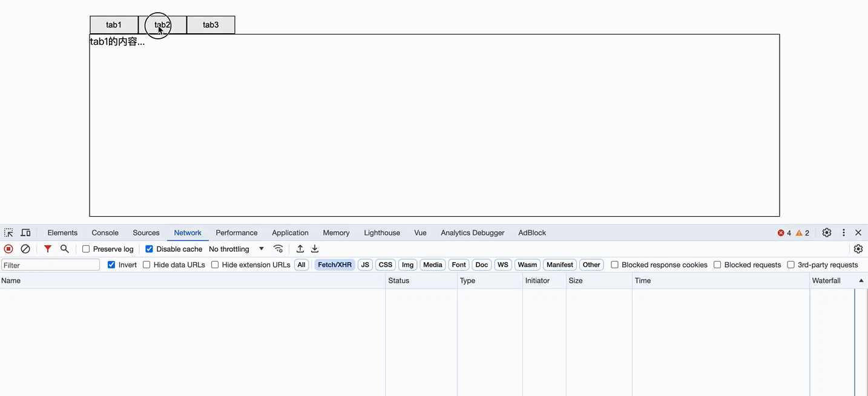Open the Lighthouse tab
This screenshot has width=868, height=396.
382,233
